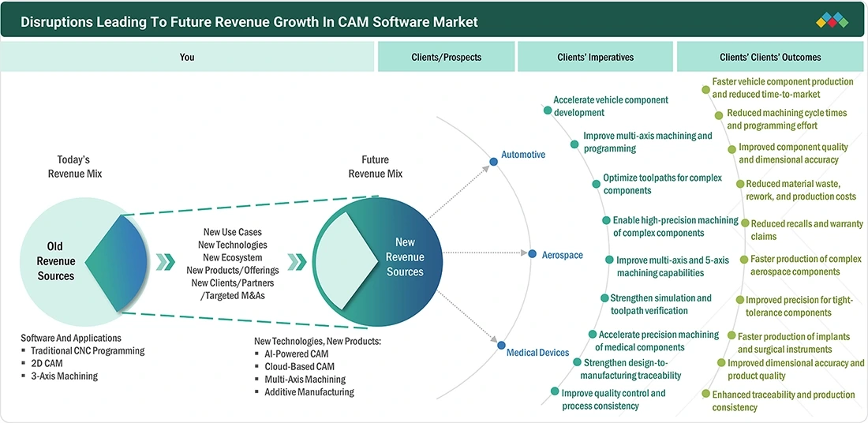Click the green dot beside Reduced machining cycle times
This screenshot has width=868, height=423.
tap(719, 115)
